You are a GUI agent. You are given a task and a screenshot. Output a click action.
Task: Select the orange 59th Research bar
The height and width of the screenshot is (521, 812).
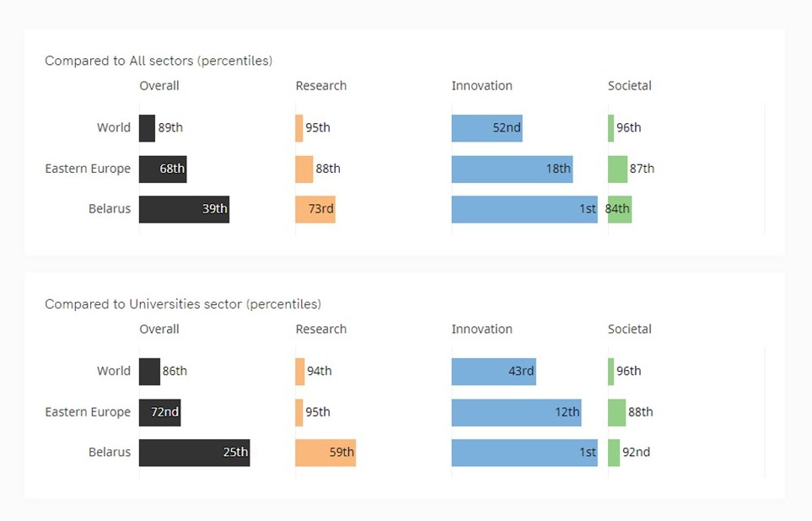(325, 453)
